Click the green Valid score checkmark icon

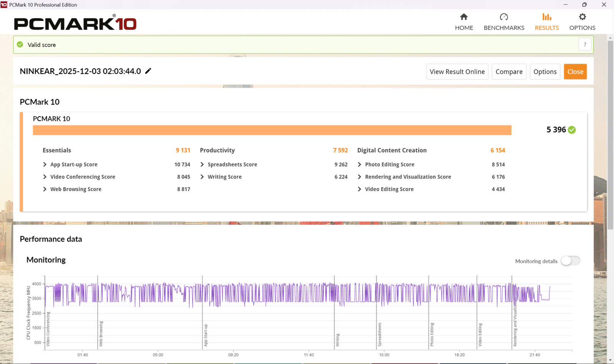[20, 44]
